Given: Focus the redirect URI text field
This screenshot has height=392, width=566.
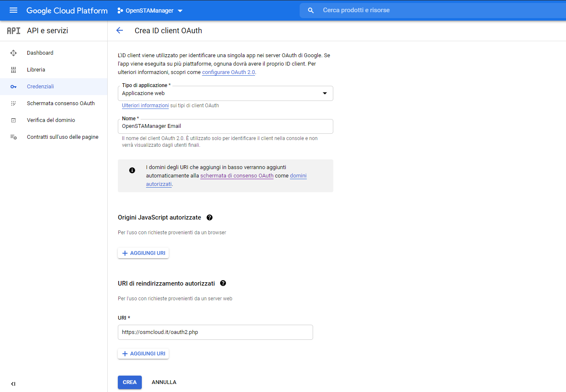Looking at the screenshot, I should [215, 332].
